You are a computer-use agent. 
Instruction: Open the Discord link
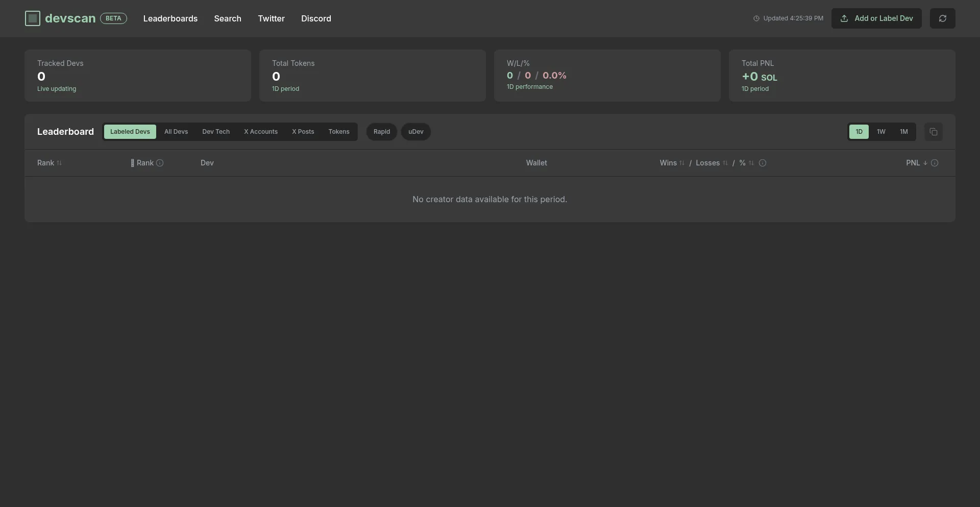(315, 18)
